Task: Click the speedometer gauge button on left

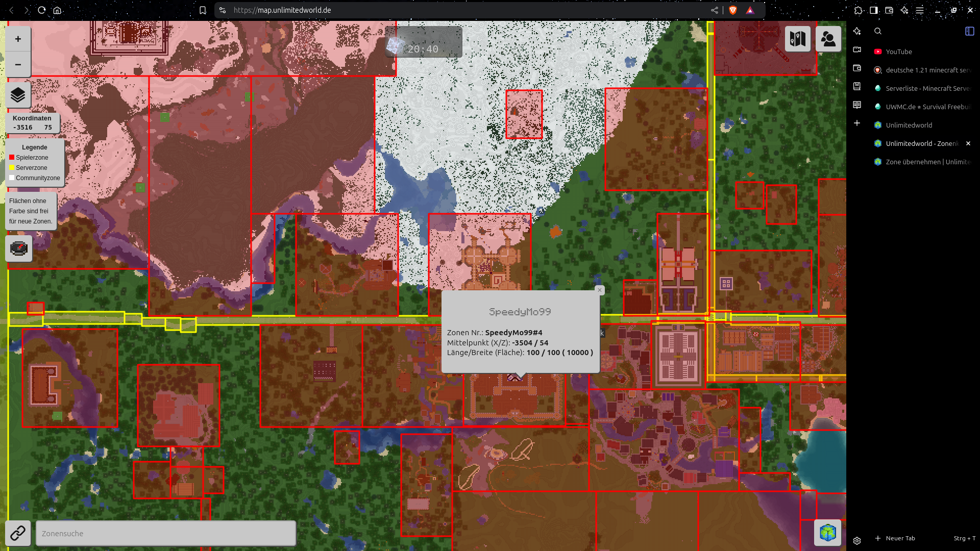Action: coord(19,248)
